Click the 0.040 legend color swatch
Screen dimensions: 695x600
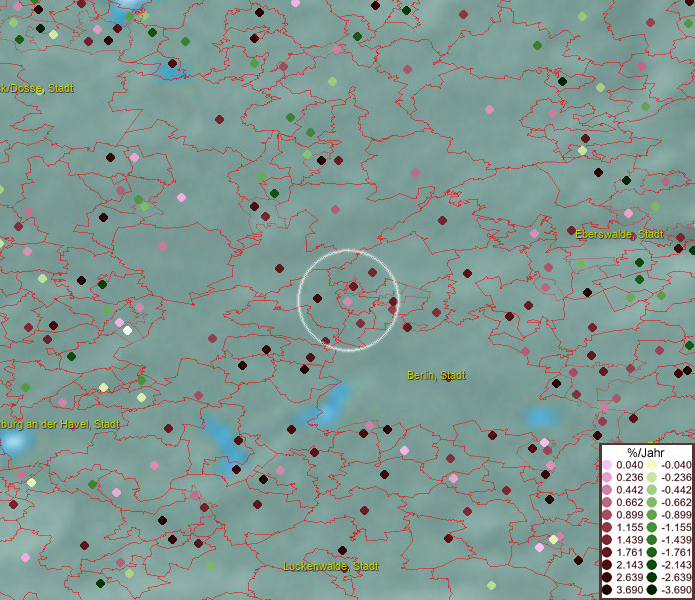tap(607, 465)
